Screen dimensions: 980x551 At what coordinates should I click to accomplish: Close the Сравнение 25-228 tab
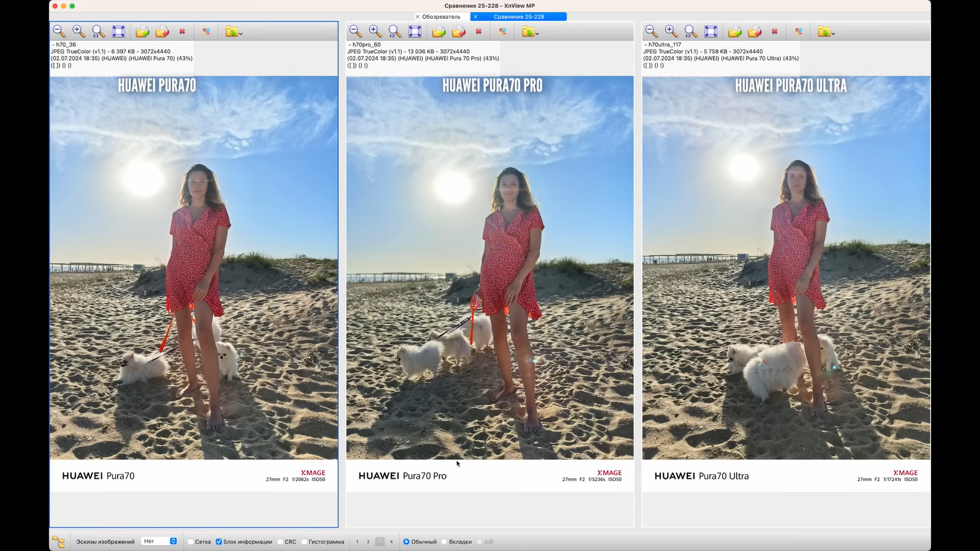pos(475,17)
